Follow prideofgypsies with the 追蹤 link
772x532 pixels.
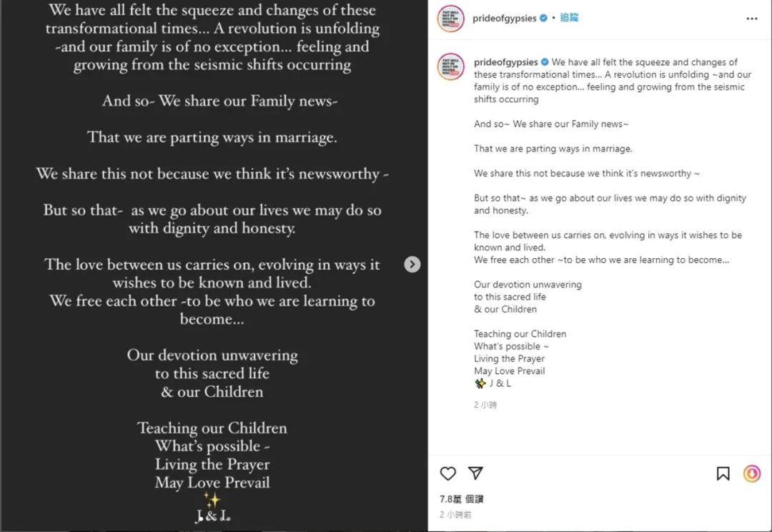coord(569,18)
